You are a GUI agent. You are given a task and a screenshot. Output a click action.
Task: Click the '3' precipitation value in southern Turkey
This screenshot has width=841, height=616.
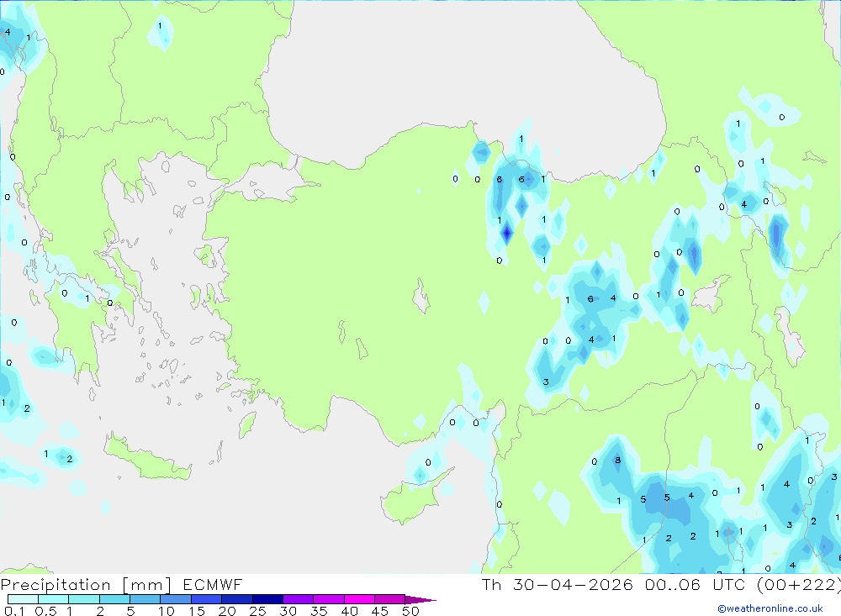[x=546, y=382]
